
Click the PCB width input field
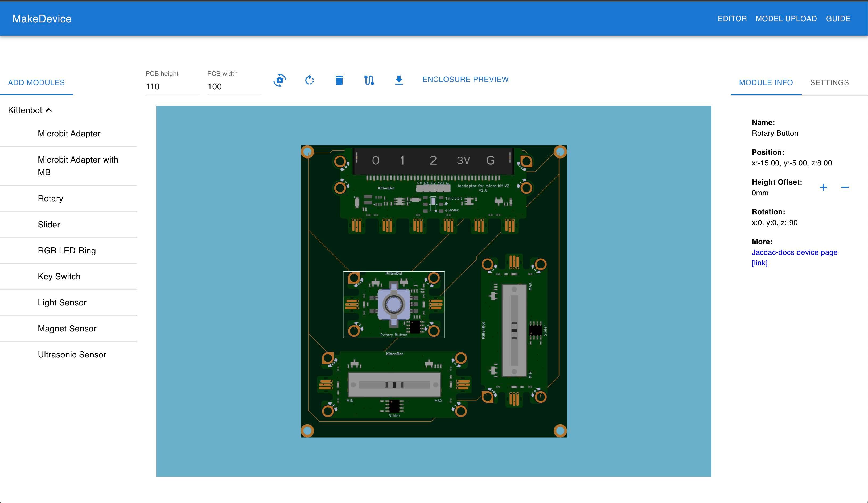(x=233, y=87)
